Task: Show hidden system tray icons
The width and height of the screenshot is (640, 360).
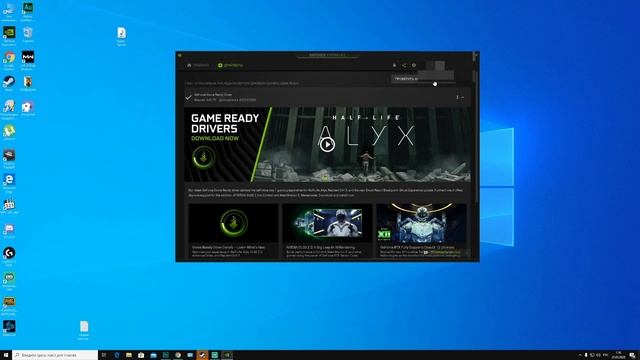Action: point(580,355)
